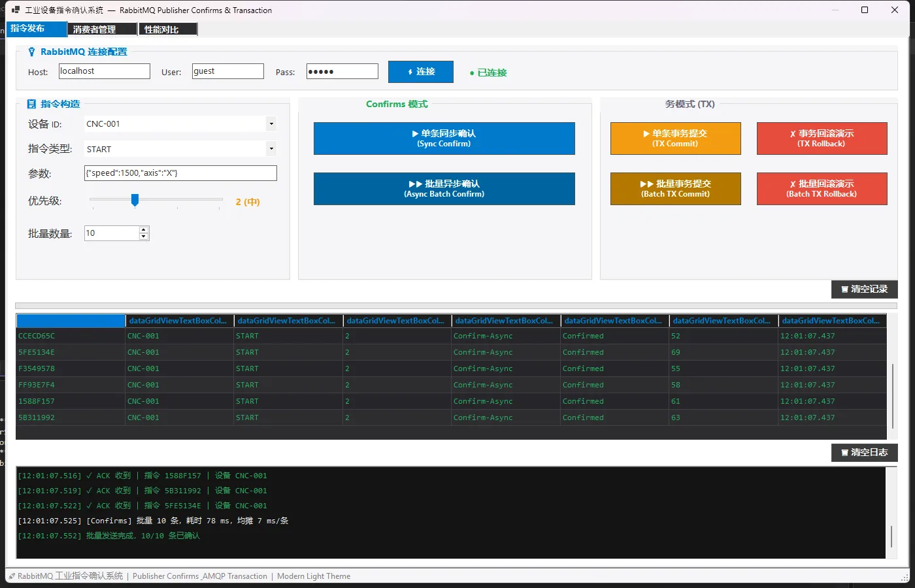The width and height of the screenshot is (915, 588).
Task: Click the 参数 JSON text field
Action: click(x=180, y=173)
